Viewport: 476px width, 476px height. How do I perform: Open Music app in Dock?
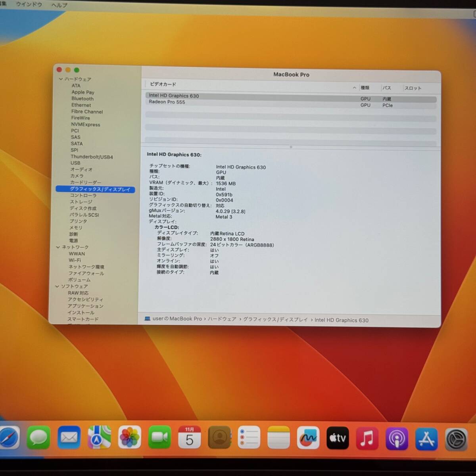[x=367, y=438]
